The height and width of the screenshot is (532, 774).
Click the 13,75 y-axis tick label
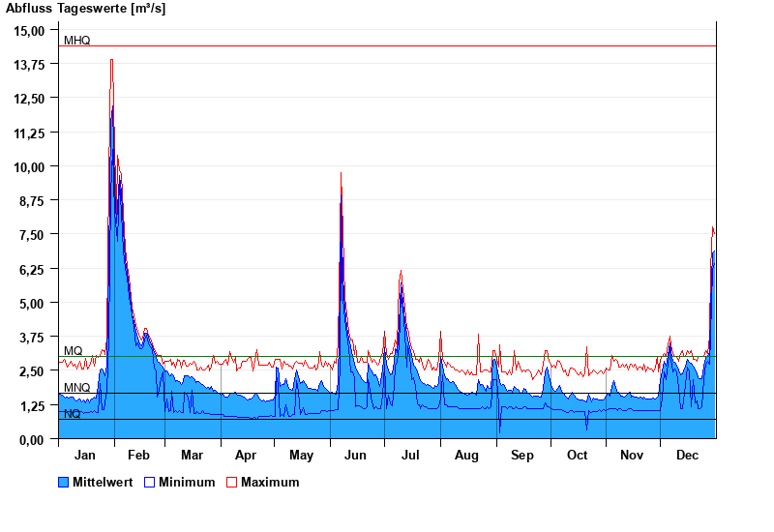coord(30,64)
